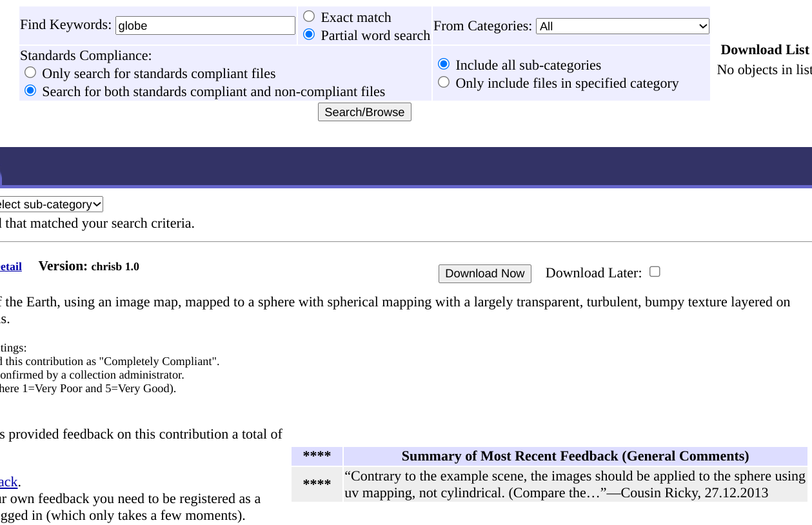Screen dimensions: 812x525
Task: Open the Detail link beside Version
Action: click(11, 266)
